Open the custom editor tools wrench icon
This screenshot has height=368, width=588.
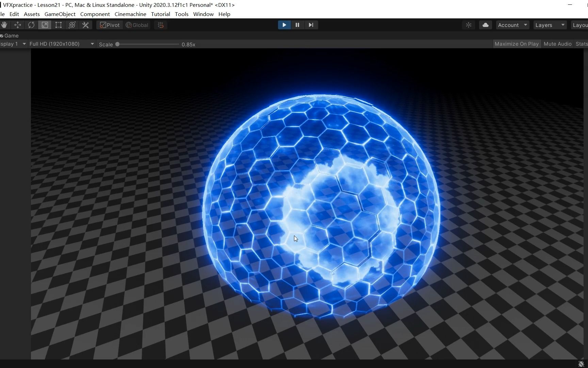tap(85, 25)
